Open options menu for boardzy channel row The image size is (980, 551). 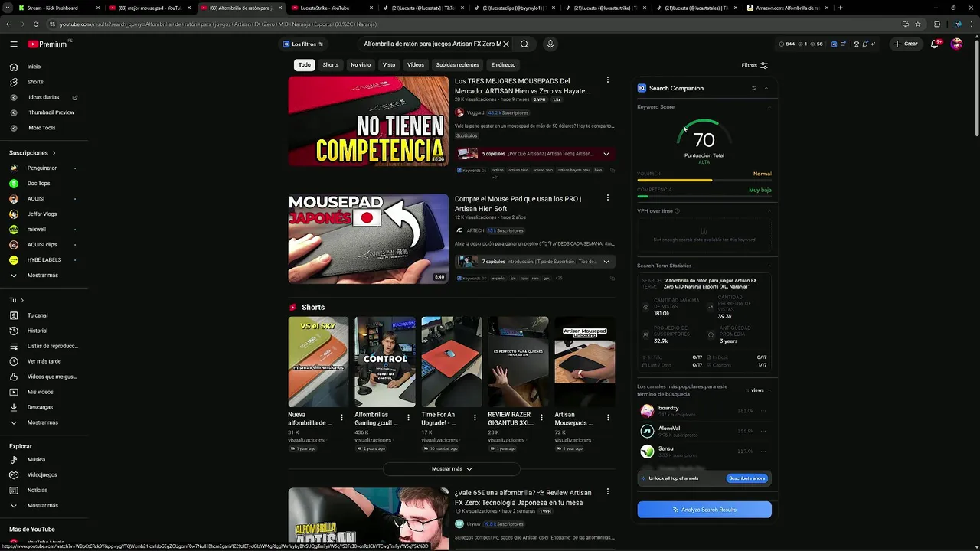(x=763, y=411)
